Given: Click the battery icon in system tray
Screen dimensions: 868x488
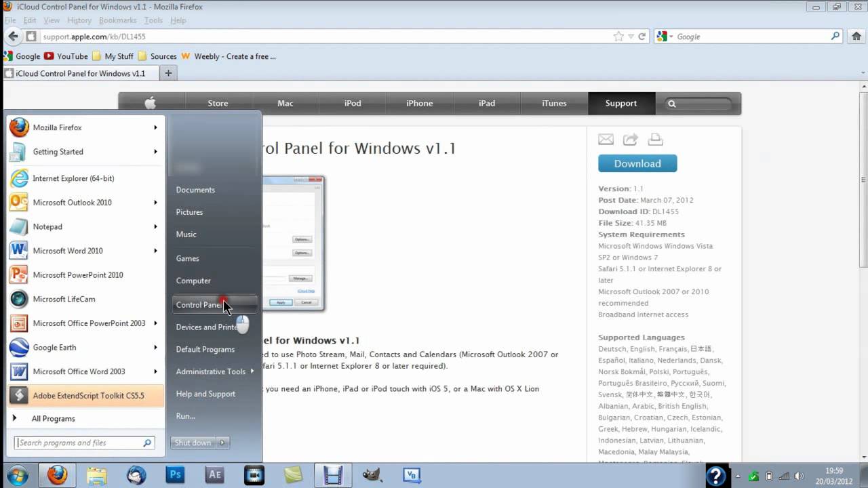Looking at the screenshot, I should point(769,476).
